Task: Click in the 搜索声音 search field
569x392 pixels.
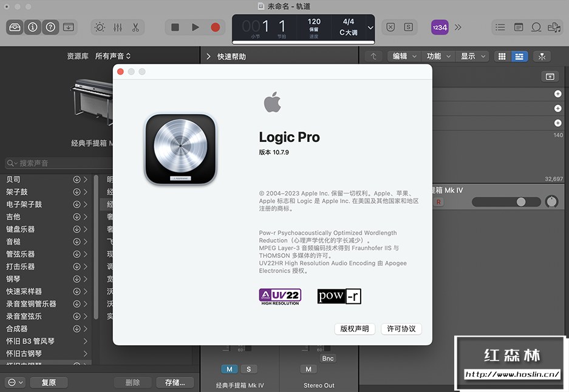Action: click(60, 163)
